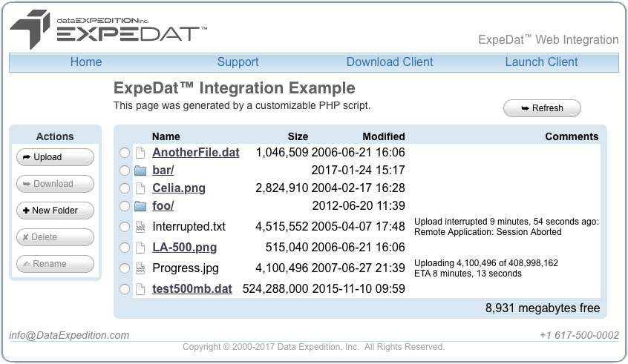Click the file icon beside AnotherFile.dat
The image size is (628, 364).
pyautogui.click(x=140, y=153)
